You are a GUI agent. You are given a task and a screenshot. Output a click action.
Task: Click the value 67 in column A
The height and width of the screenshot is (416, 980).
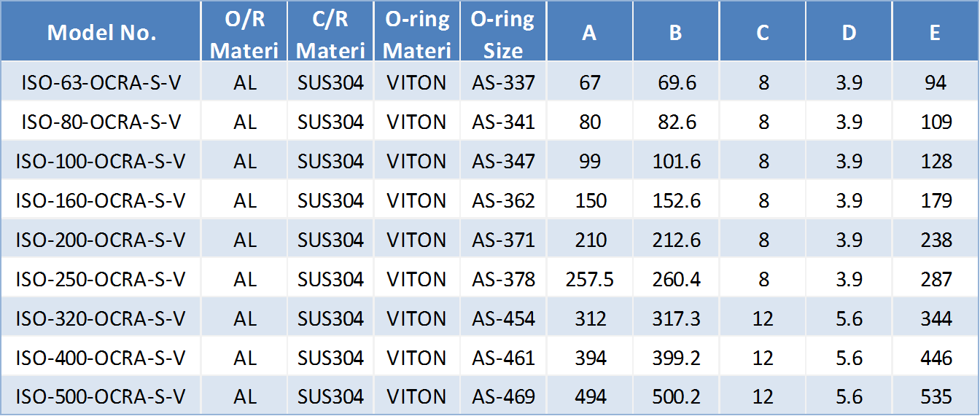(589, 82)
